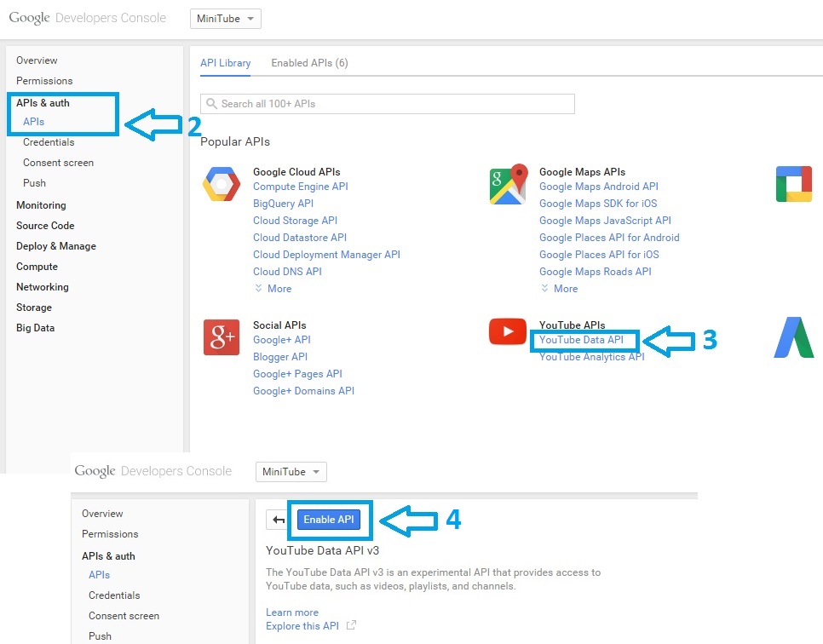Viewport: 823px width, 644px height.
Task: Click the YouTube play logo icon
Action: [508, 331]
